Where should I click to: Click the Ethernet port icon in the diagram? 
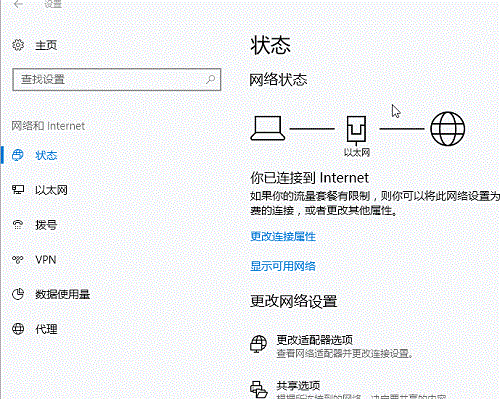(356, 130)
